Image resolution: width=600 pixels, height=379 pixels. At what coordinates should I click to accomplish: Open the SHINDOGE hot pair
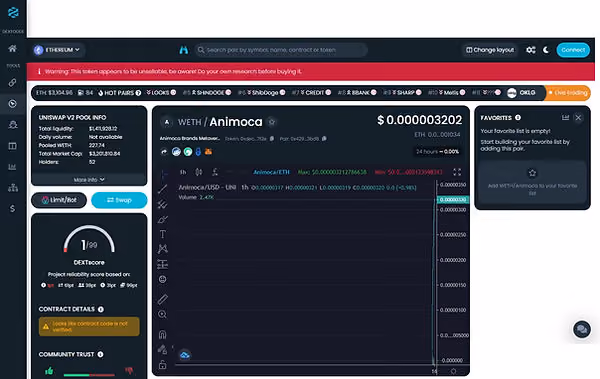coord(207,93)
